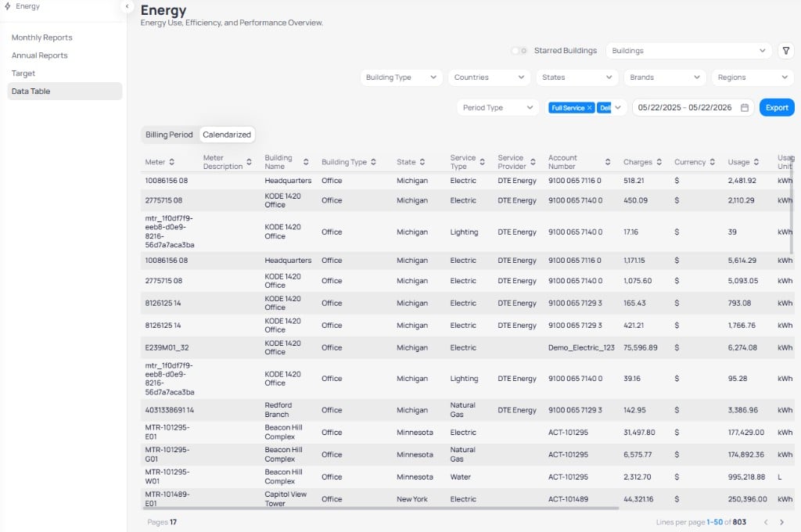
Task: Click charges value 44,321.16
Action: point(638,499)
